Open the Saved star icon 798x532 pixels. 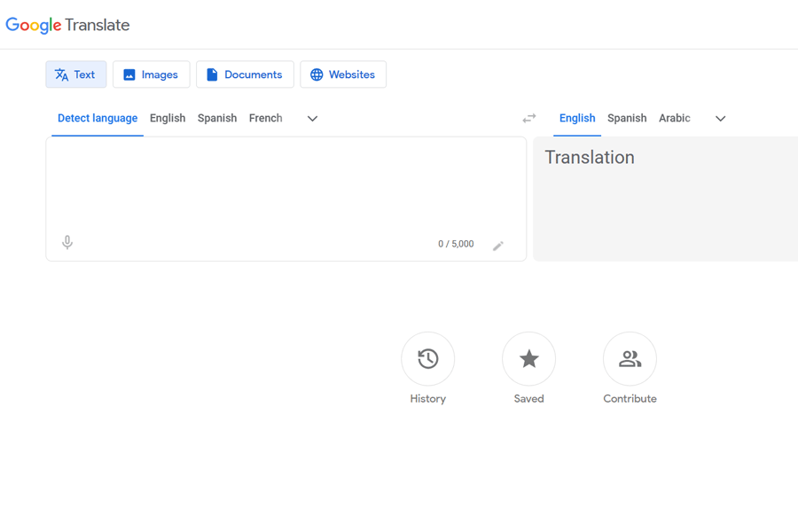528,358
